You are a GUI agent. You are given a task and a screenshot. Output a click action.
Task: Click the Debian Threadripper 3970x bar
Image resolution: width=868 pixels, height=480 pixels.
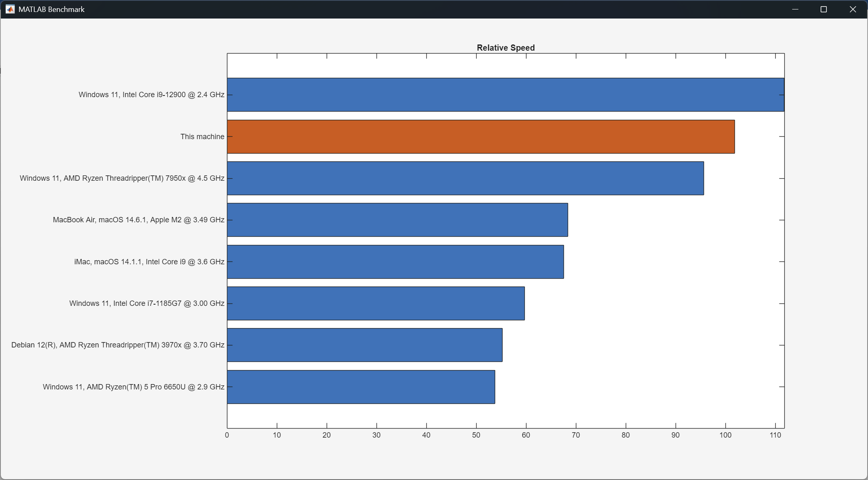(x=365, y=345)
